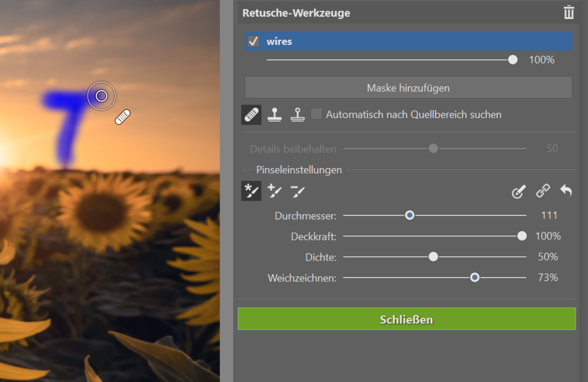This screenshot has width=588, height=382.
Task: Select the add-to-brush mode icon
Action: point(274,191)
